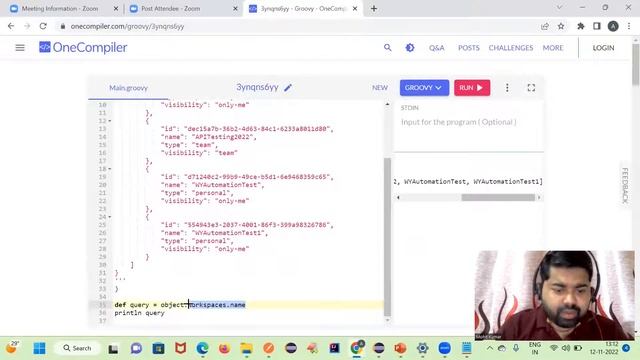Click the "APITesting2022" name value
The image size is (640, 360).
[x=223, y=137]
